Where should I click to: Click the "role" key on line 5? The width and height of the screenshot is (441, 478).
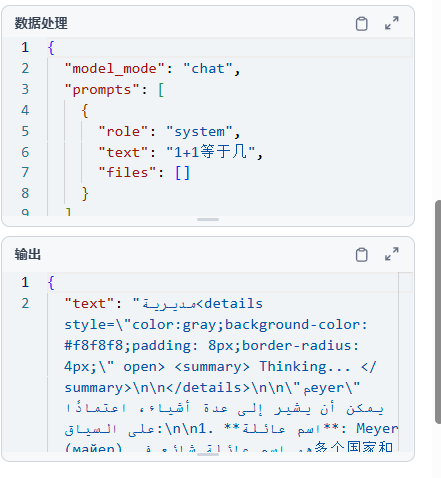point(123,132)
